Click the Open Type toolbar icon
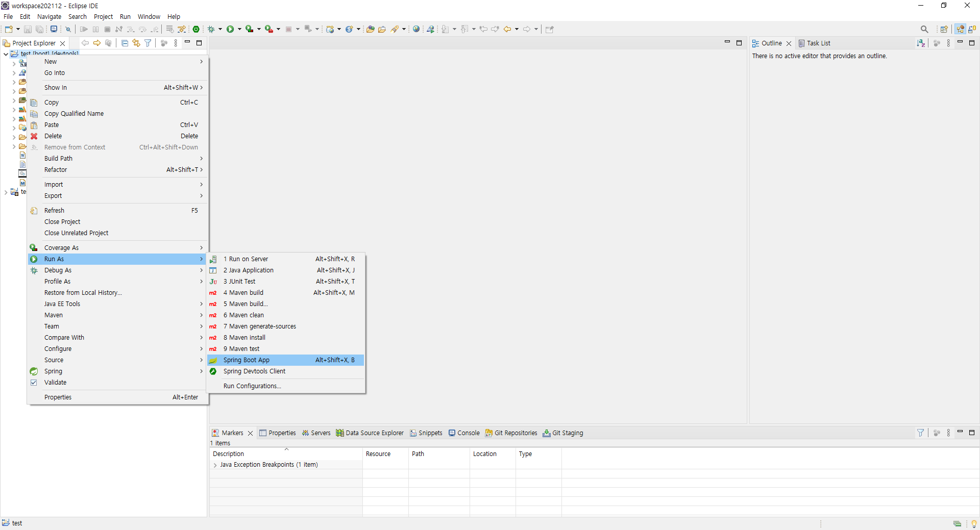The width and height of the screenshot is (980, 530). point(370,29)
